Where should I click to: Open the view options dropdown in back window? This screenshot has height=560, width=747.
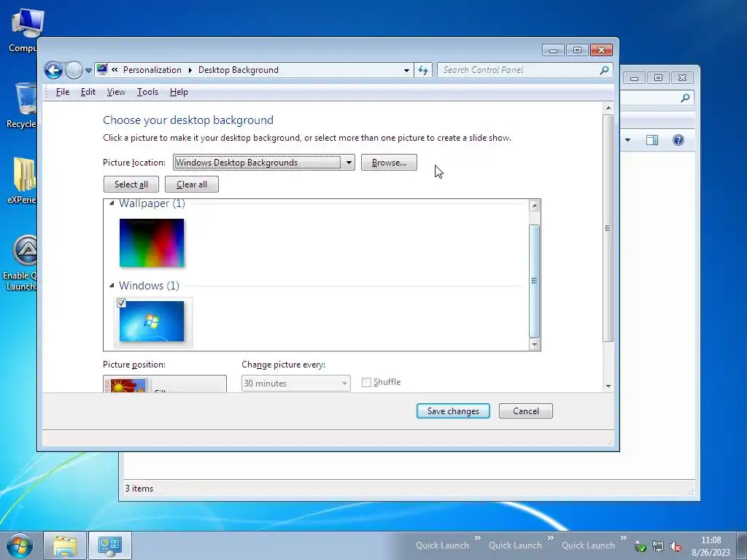coord(628,140)
